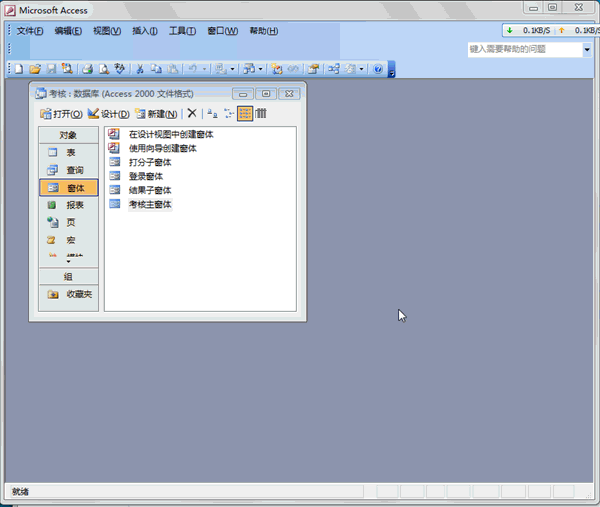The width and height of the screenshot is (600, 507).
Task: Expand more objects with small down arrow
Action: [68, 262]
